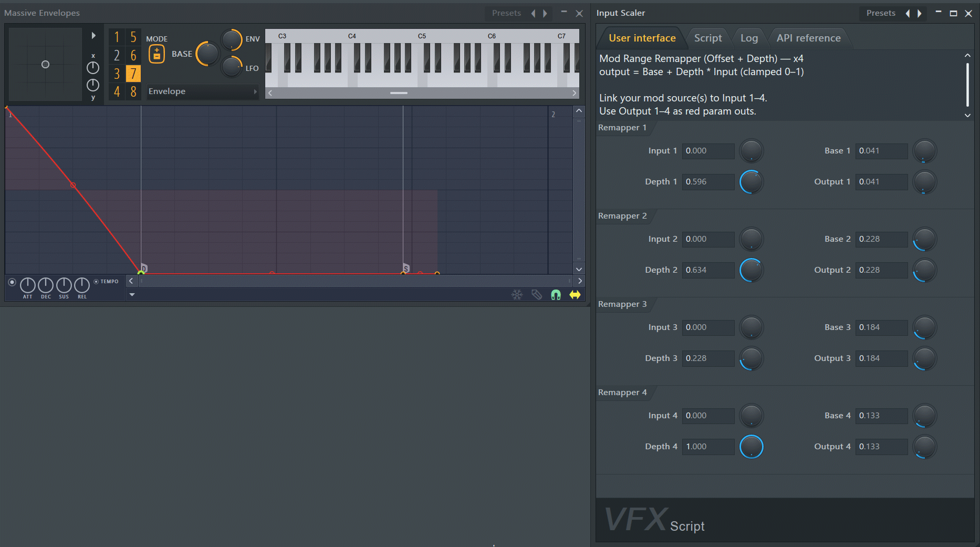Click the Base 2 knob

[925, 239]
